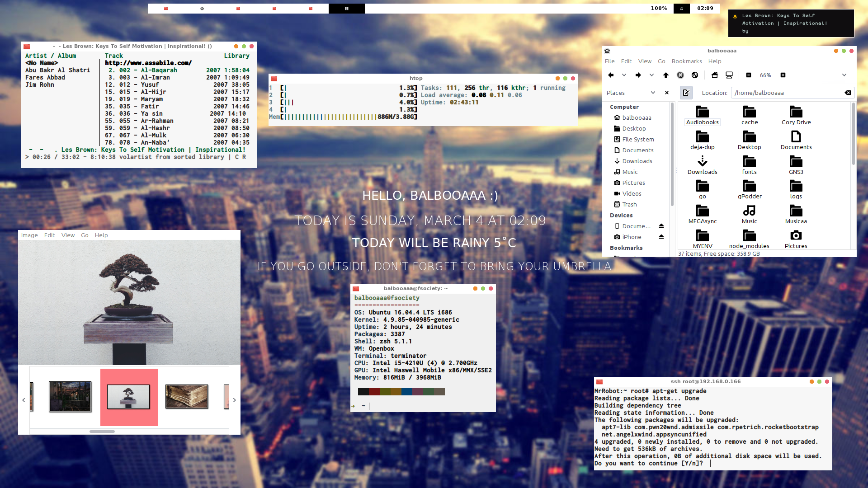Select the Audiobooks folder icon
The image size is (868, 488).
703,116
